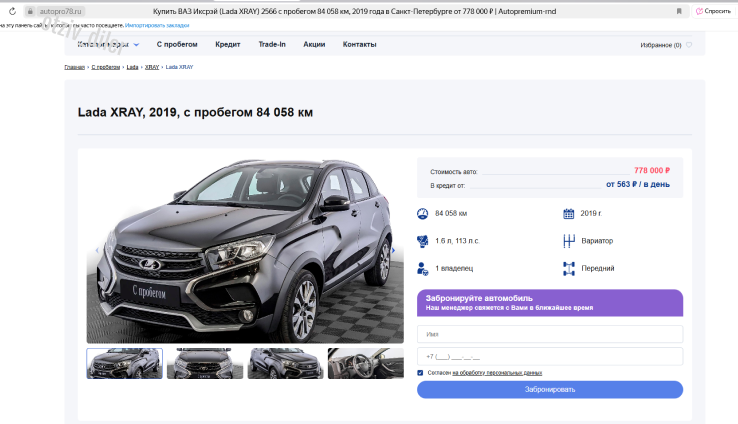Go to the Кредит menu item
This screenshot has height=424, width=738.
click(x=228, y=44)
